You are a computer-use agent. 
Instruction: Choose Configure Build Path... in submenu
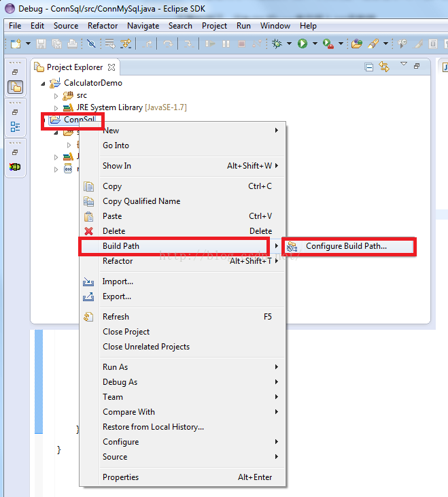tap(349, 246)
